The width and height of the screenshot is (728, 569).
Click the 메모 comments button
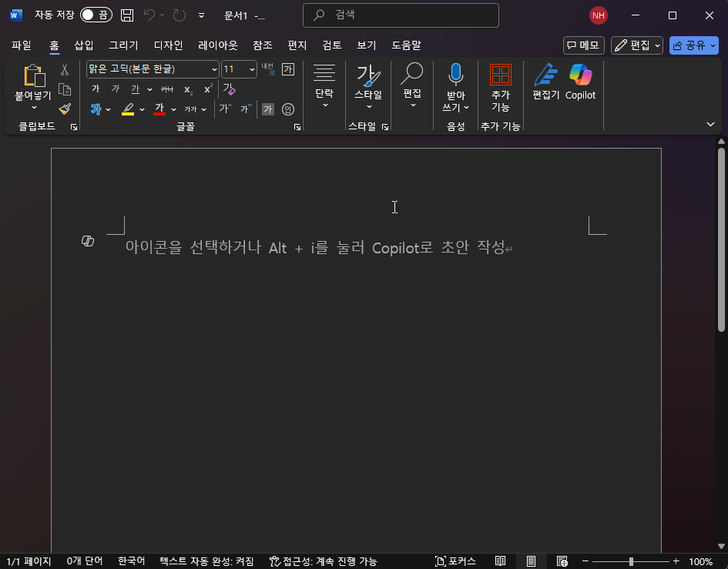pos(584,45)
